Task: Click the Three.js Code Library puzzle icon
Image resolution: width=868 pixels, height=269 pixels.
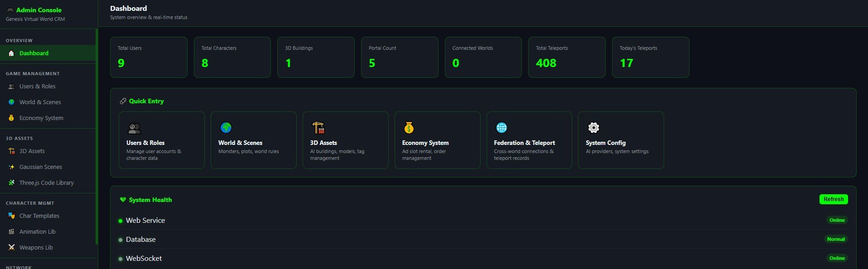Action: (11, 183)
